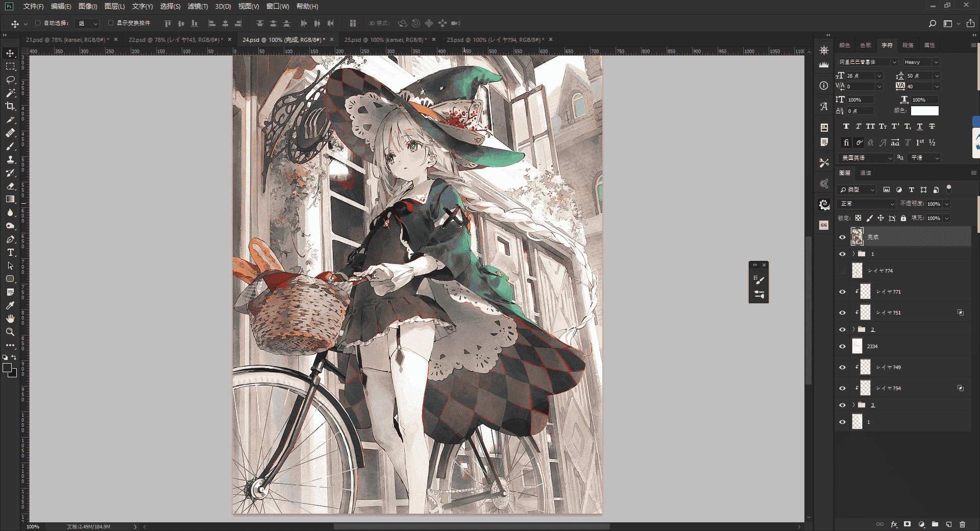Image resolution: width=980 pixels, height=531 pixels.
Task: Open the font weight Heavy dropdown
Action: [x=921, y=62]
